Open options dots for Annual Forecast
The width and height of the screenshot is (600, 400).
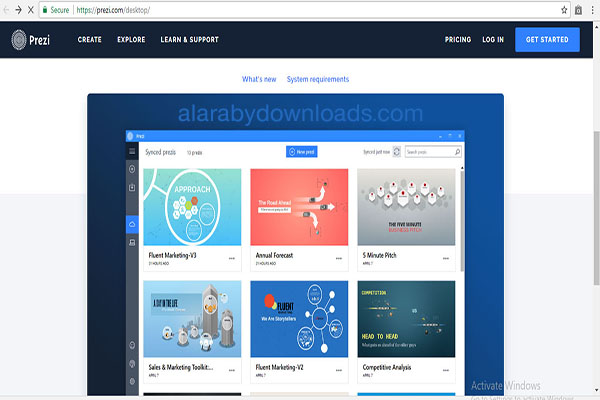[x=339, y=258]
